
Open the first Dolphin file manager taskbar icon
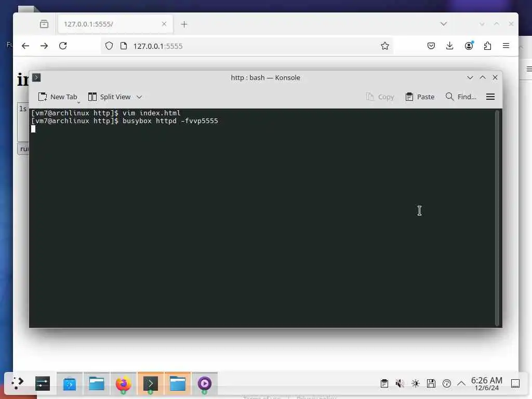tap(96, 383)
